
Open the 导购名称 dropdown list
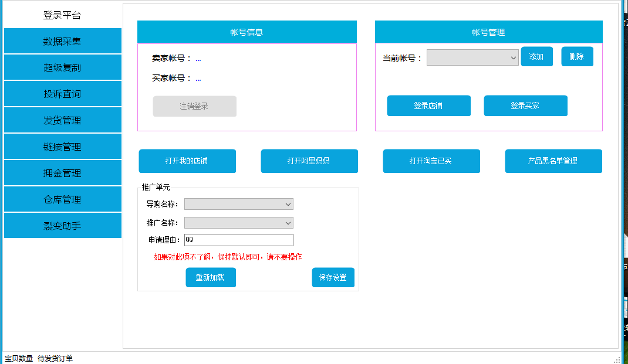pyautogui.click(x=238, y=204)
